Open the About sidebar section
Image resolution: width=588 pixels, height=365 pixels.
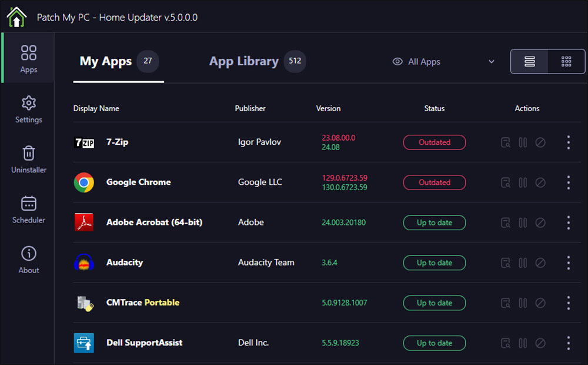28,260
